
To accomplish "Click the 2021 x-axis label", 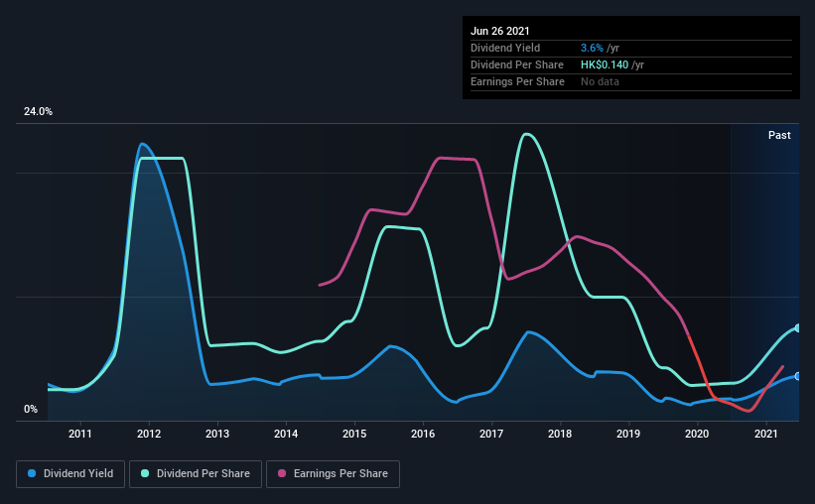I will pyautogui.click(x=765, y=434).
